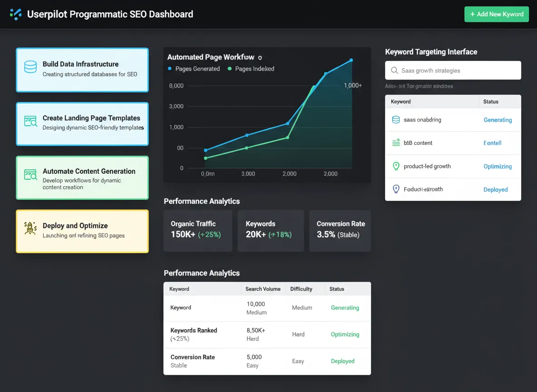The image size is (537, 392).
Task: Click the list icon beside b2B content
Action: 395,143
